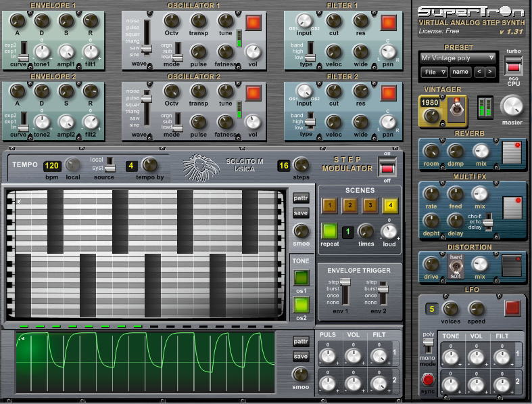Click the tone sequencer save button
The height and width of the screenshot is (404, 532).
pos(301,213)
